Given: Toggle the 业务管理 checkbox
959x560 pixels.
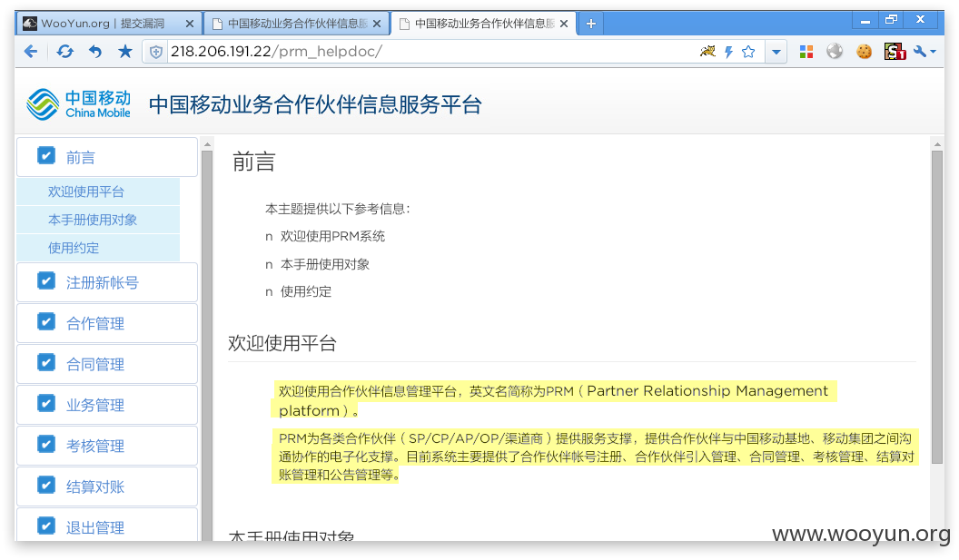Looking at the screenshot, I should click(x=46, y=403).
